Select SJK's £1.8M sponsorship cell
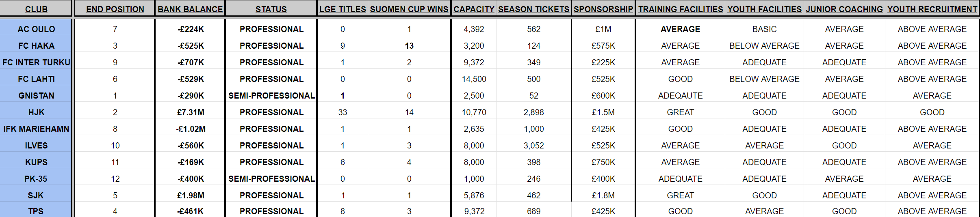 (603, 196)
